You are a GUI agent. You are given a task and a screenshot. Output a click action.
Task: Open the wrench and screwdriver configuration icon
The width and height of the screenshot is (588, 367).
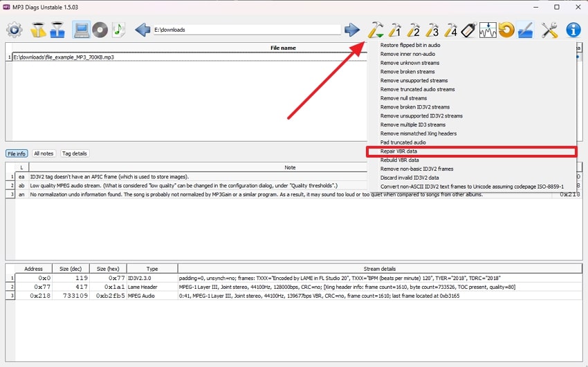(x=549, y=30)
